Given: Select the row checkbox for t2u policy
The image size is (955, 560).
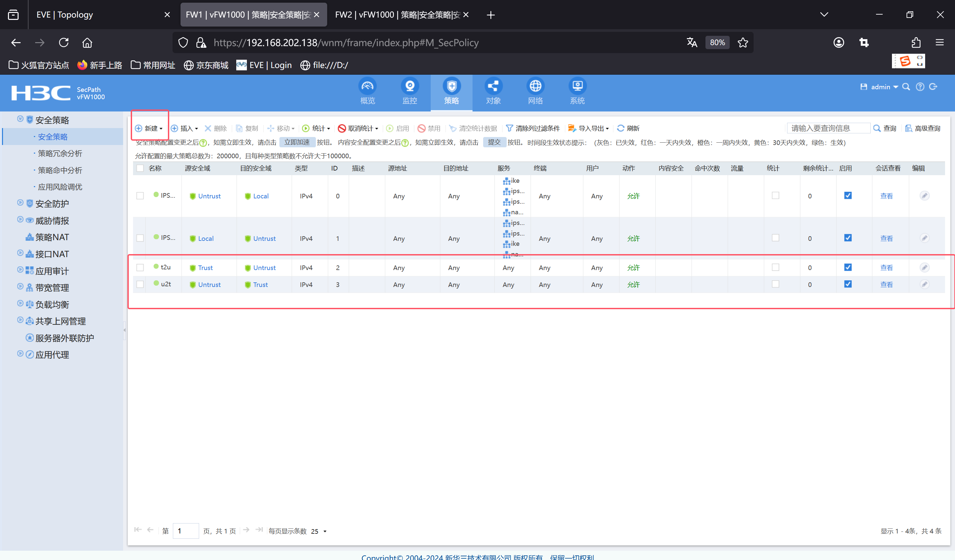Looking at the screenshot, I should (x=140, y=268).
